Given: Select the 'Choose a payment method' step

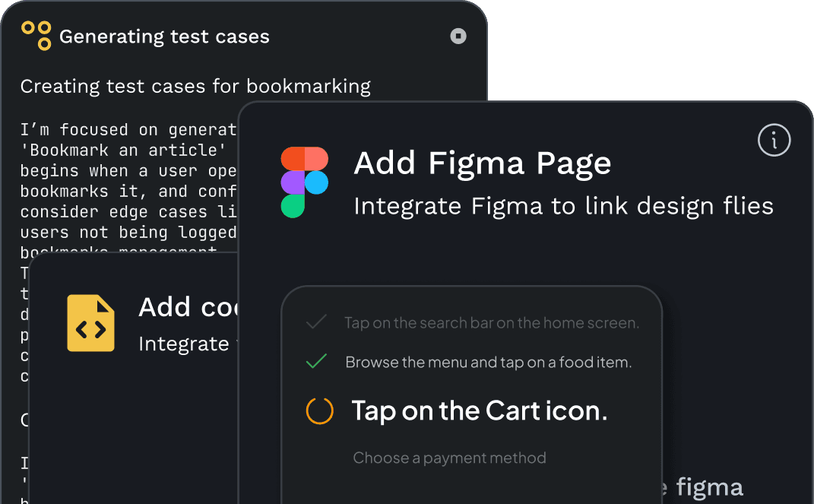Looking at the screenshot, I should tap(449, 458).
